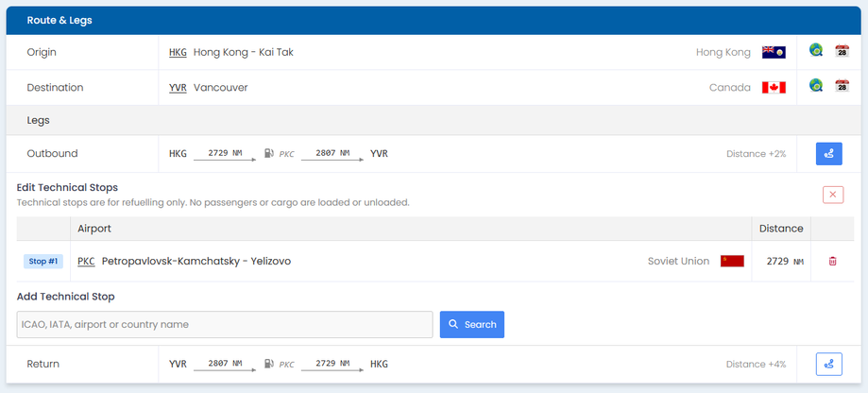Click the Stop #1 badge
This screenshot has height=393, width=868.
click(x=43, y=262)
